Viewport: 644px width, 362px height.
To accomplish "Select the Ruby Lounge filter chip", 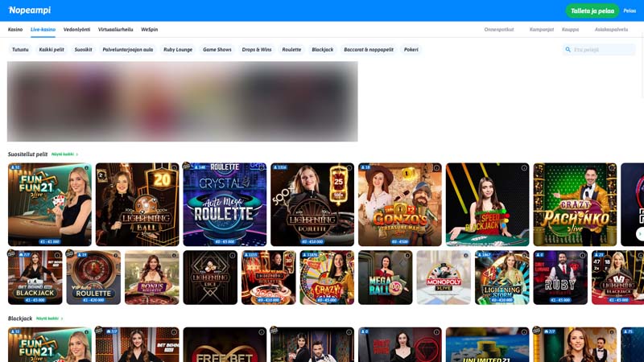I will 178,50.
